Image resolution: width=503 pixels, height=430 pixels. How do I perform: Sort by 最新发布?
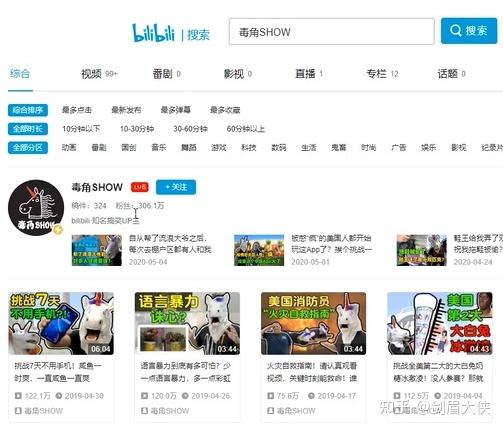[x=126, y=110]
